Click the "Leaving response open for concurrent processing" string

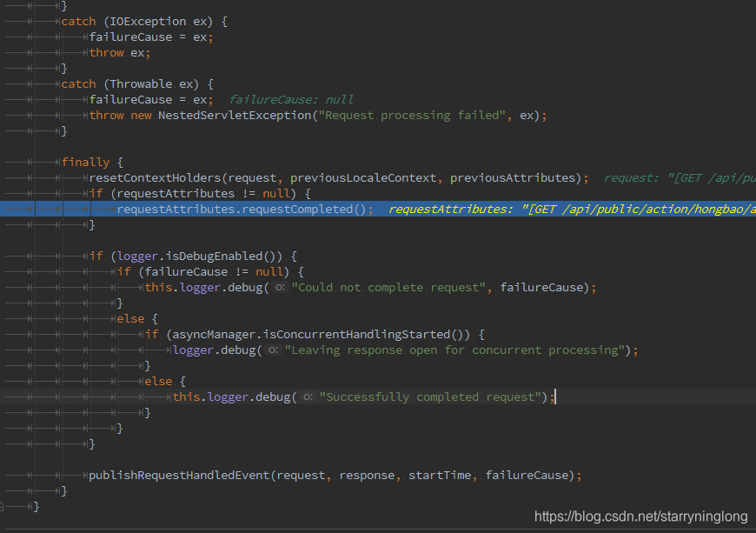(x=454, y=350)
